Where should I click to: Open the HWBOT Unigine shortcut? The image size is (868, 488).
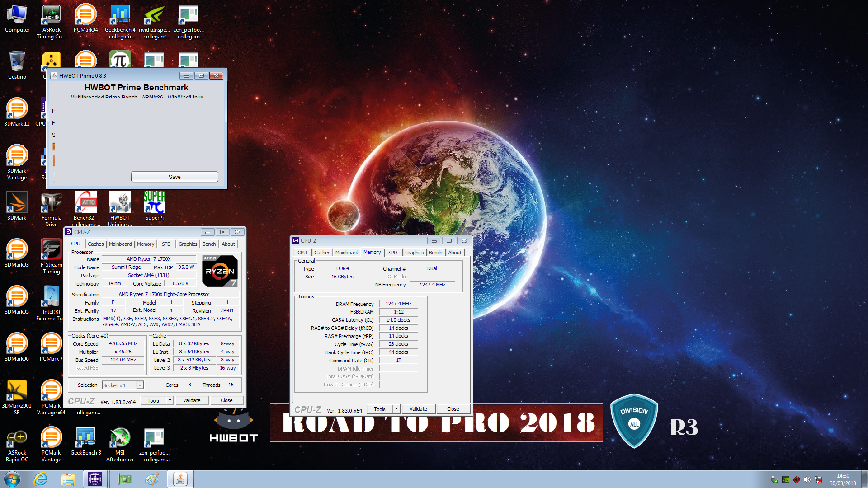coord(120,209)
